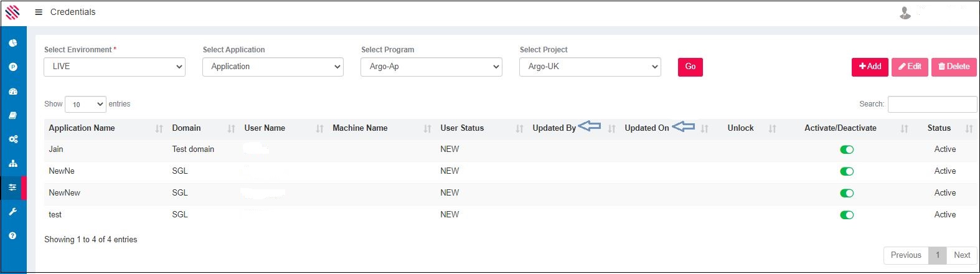The height and width of the screenshot is (274, 980).
Task: Click the hamburger menu icon
Action: click(x=39, y=12)
